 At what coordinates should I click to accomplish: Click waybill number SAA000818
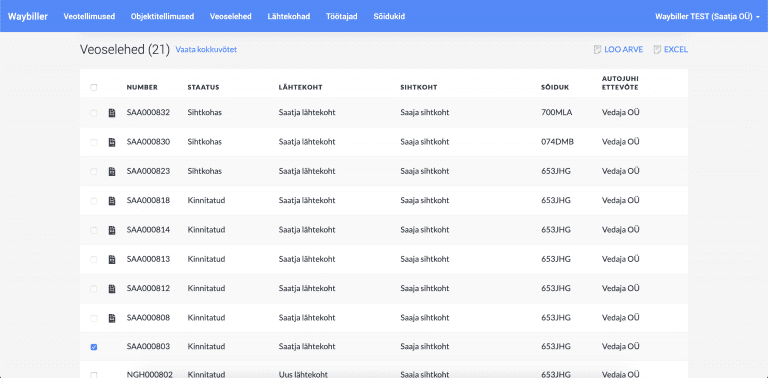point(148,200)
